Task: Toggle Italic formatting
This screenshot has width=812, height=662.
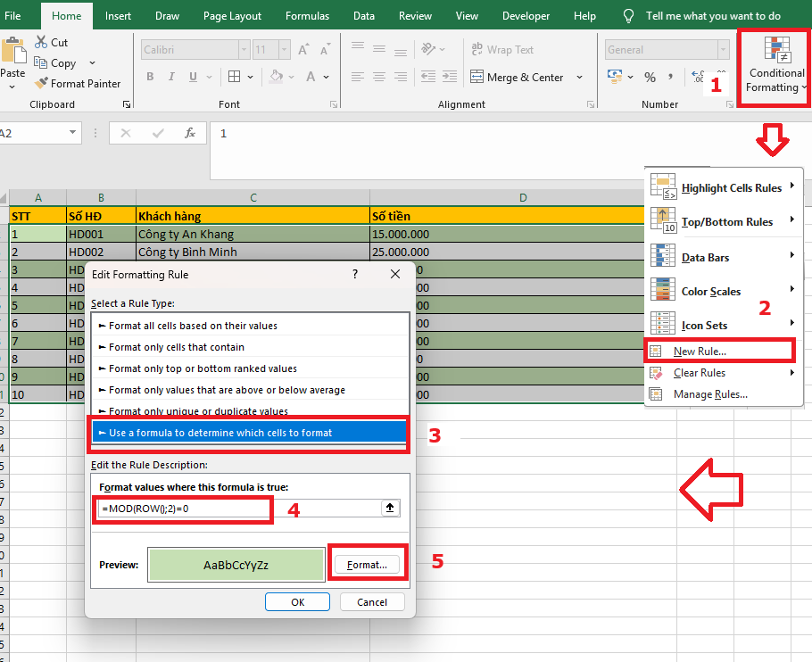Action: click(x=170, y=78)
